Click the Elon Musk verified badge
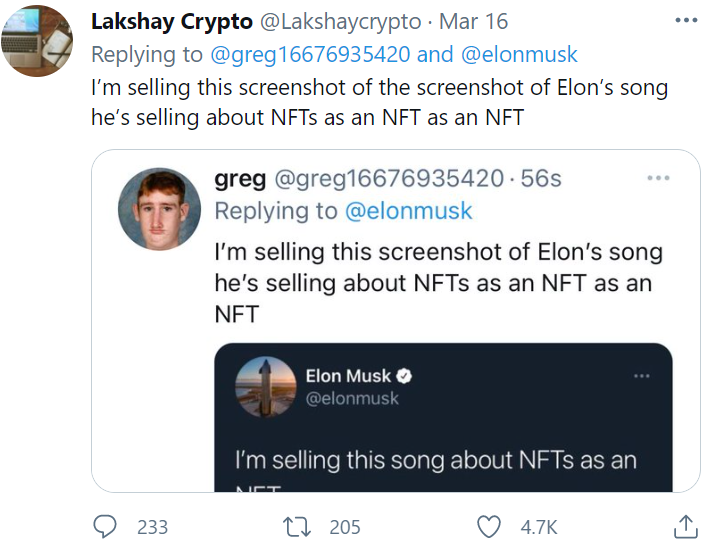Viewport: 705px width, 557px height. (x=405, y=376)
